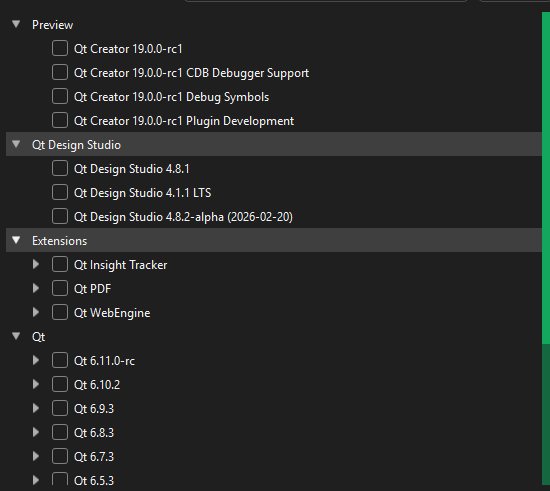Check the Qt Creator 19.0.0-rc1 checkbox
Screen dimensions: 550x491
(x=60, y=48)
